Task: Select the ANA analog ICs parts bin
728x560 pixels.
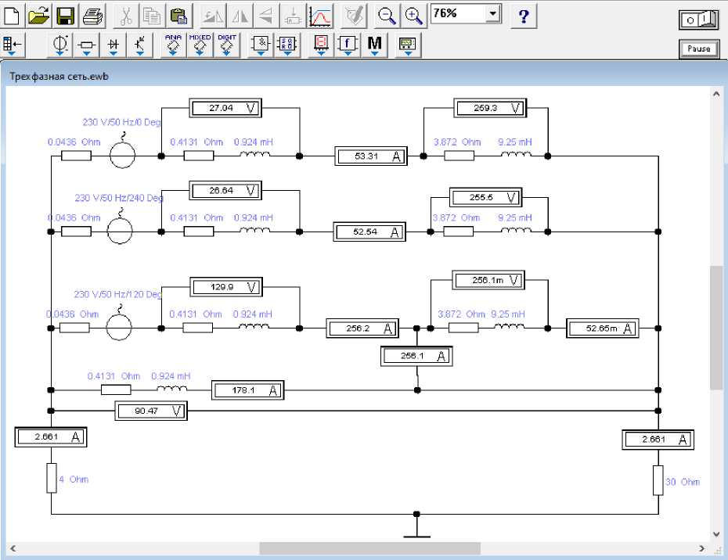Action: coord(173,45)
